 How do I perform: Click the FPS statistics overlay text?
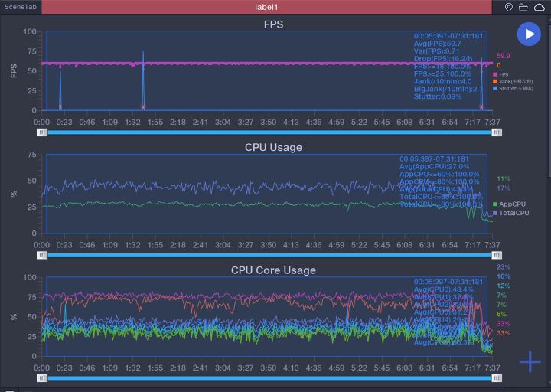click(x=448, y=66)
